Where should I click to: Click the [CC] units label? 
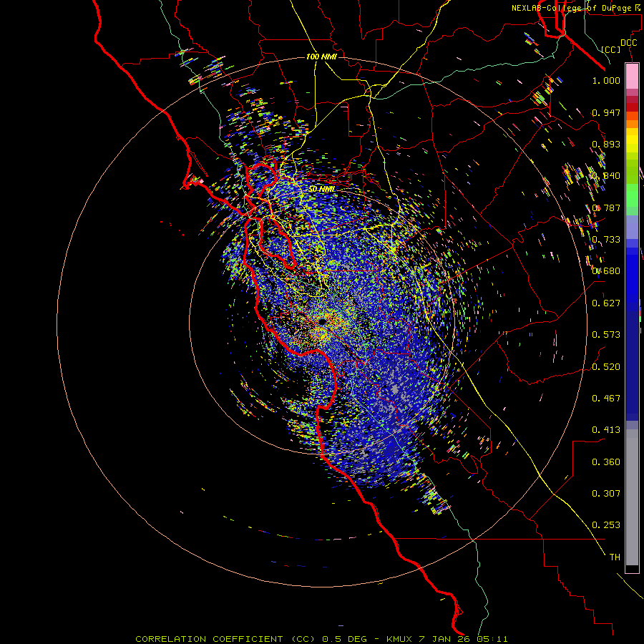611,49
